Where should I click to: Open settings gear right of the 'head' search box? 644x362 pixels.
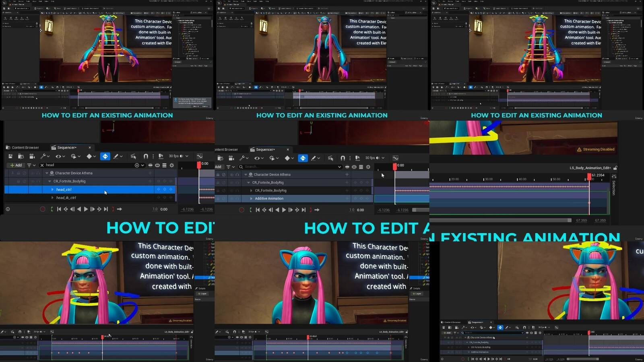pyautogui.click(x=172, y=165)
